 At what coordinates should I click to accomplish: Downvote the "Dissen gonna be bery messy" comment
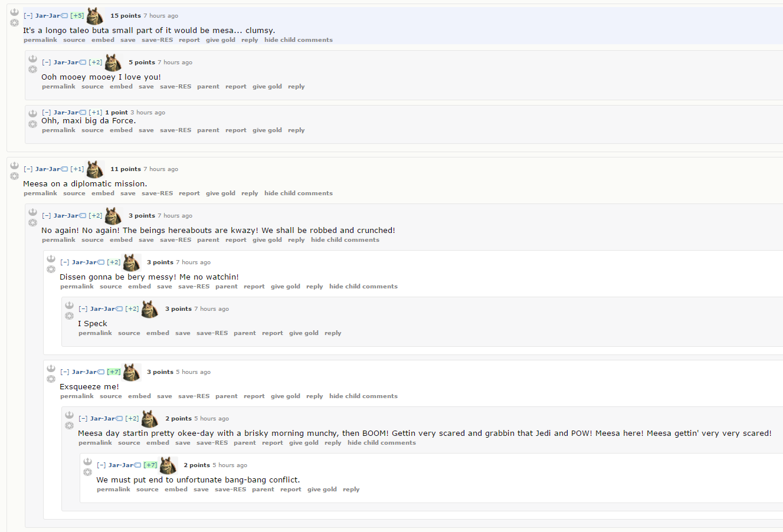point(51,270)
